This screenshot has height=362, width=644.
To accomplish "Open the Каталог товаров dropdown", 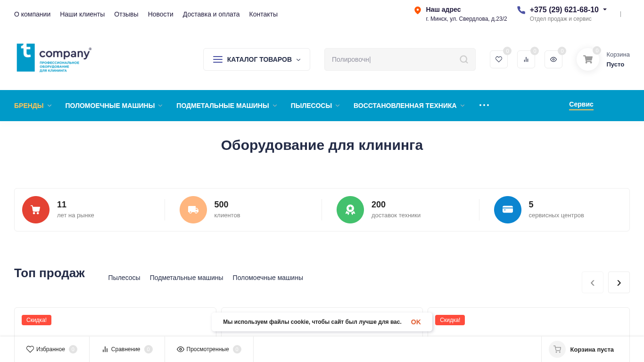I will 256,59.
